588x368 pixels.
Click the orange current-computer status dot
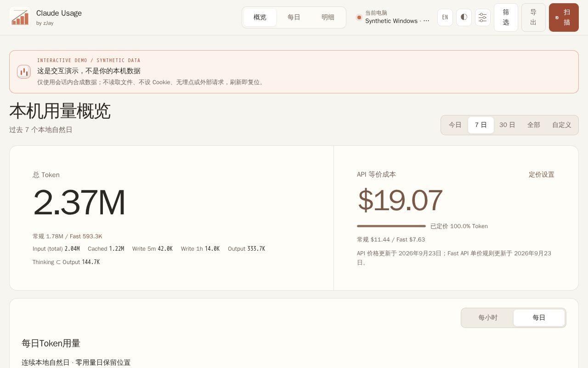coord(359,17)
